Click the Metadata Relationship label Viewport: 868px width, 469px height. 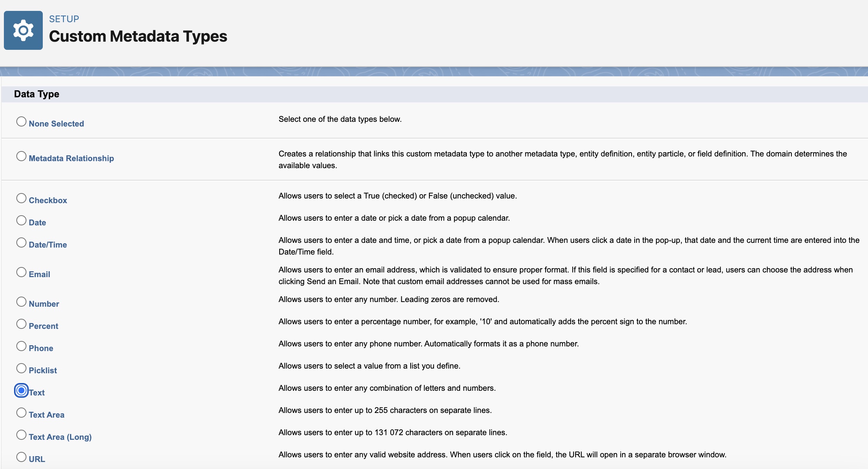pos(71,158)
